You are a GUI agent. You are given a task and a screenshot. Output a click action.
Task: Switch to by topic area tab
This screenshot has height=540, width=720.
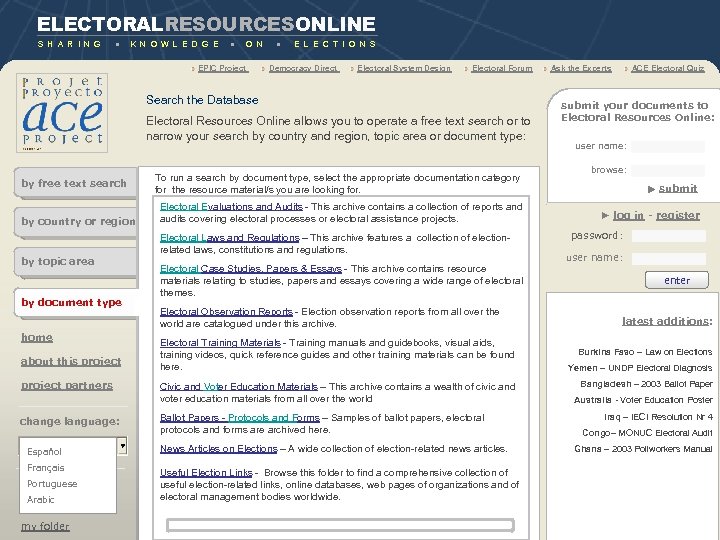tap(75, 262)
